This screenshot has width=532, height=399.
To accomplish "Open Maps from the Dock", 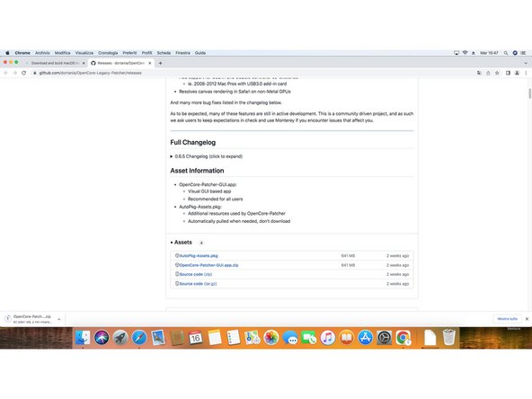I will pyautogui.click(x=253, y=338).
